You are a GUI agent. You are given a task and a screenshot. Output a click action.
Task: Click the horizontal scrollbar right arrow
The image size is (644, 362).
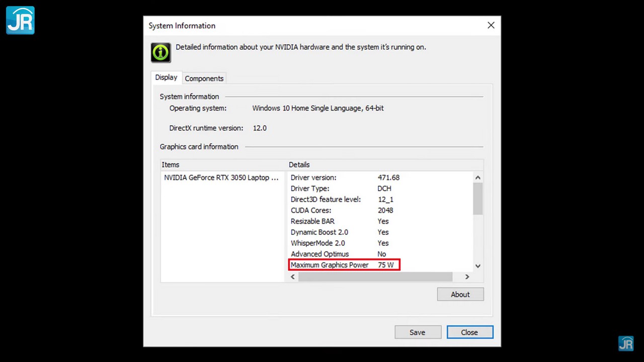click(467, 277)
